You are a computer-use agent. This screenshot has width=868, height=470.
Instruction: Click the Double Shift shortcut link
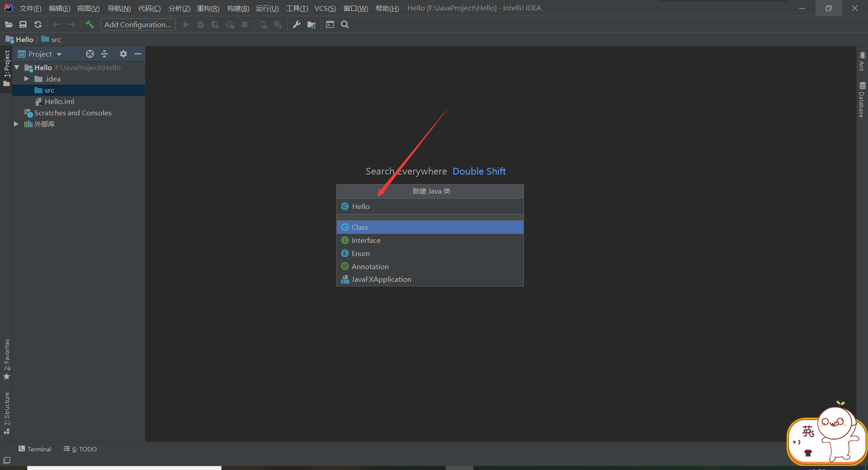pyautogui.click(x=479, y=171)
